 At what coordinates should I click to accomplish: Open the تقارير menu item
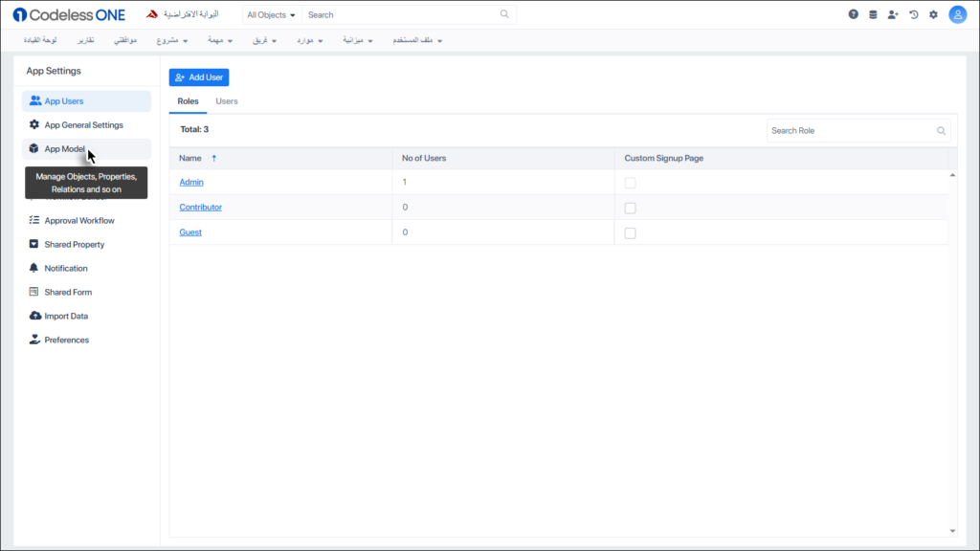(85, 40)
